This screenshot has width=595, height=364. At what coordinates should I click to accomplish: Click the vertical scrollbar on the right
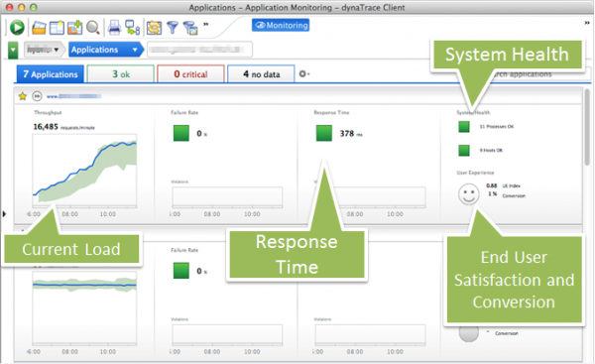click(587, 127)
